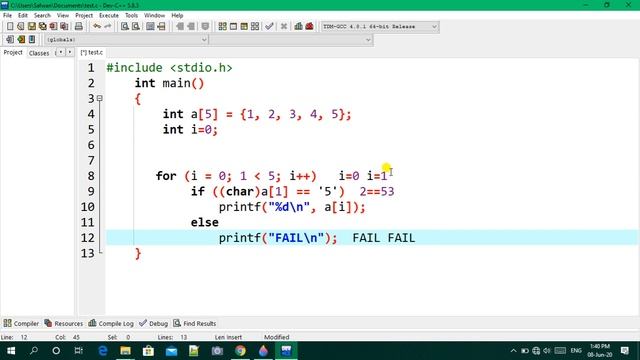Save the current file via toolbar
640x360 pixels.
(x=32, y=27)
